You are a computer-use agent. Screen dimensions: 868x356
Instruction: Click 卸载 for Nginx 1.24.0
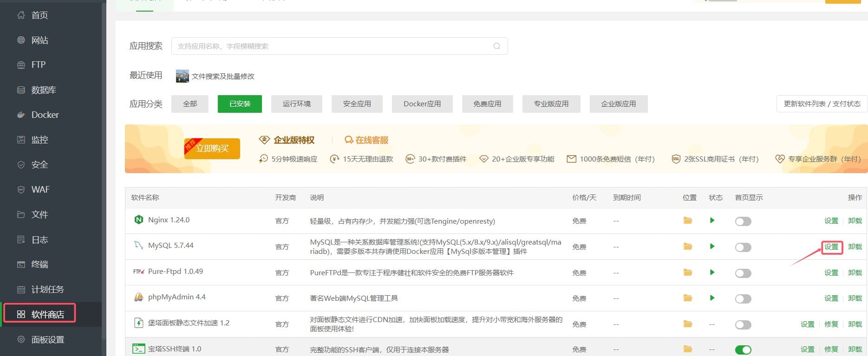855,221
